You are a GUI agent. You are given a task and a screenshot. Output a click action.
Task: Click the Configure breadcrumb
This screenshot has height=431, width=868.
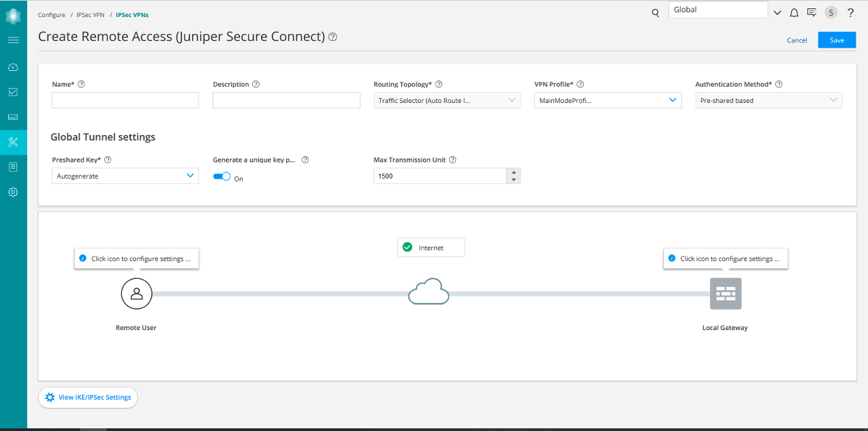click(x=52, y=14)
